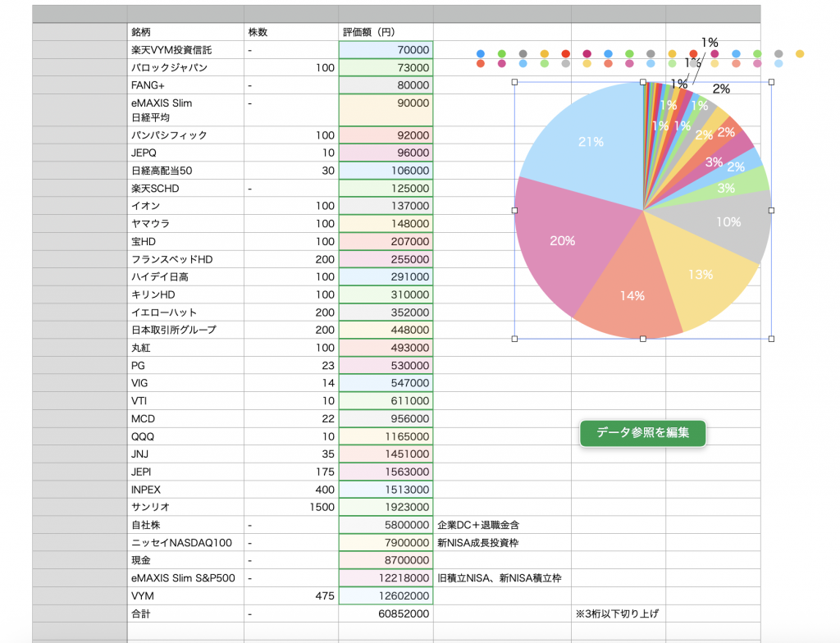Select the 21% light blue pie slice
Image resolution: width=840 pixels, height=643 pixels.
tap(589, 142)
